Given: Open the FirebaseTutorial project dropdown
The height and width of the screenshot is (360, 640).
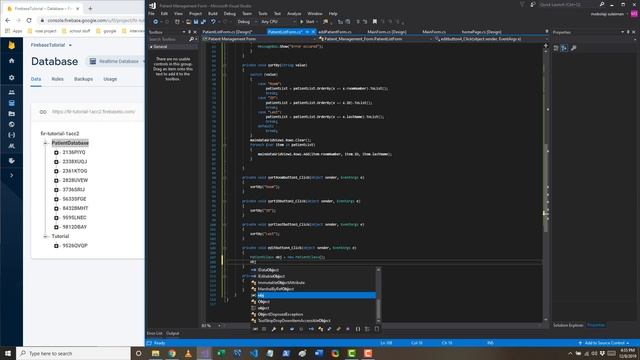Looking at the screenshot, I should point(51,45).
